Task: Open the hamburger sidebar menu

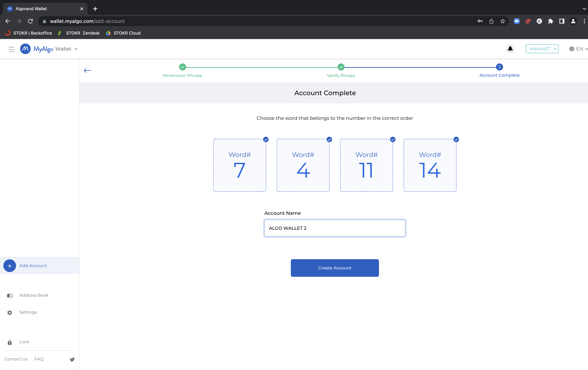Action: click(x=11, y=49)
